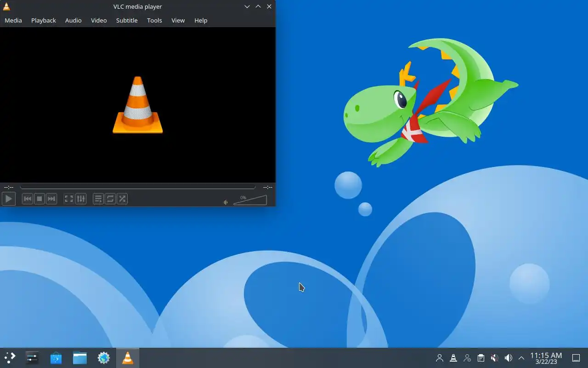Click the user status tray icon with minus

(467, 358)
